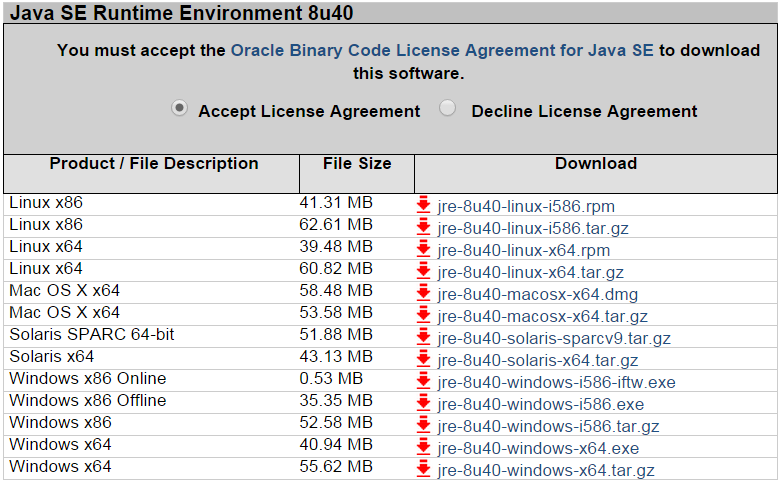Download jre-8u40-linux-x64.tar.gz file link
The height and width of the screenshot is (480, 782).
coord(530,272)
